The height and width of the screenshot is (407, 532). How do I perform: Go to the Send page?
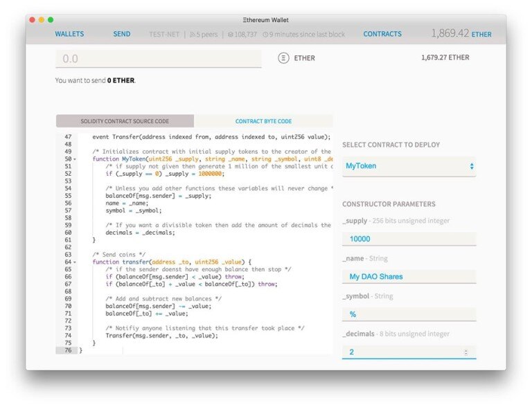click(x=121, y=34)
